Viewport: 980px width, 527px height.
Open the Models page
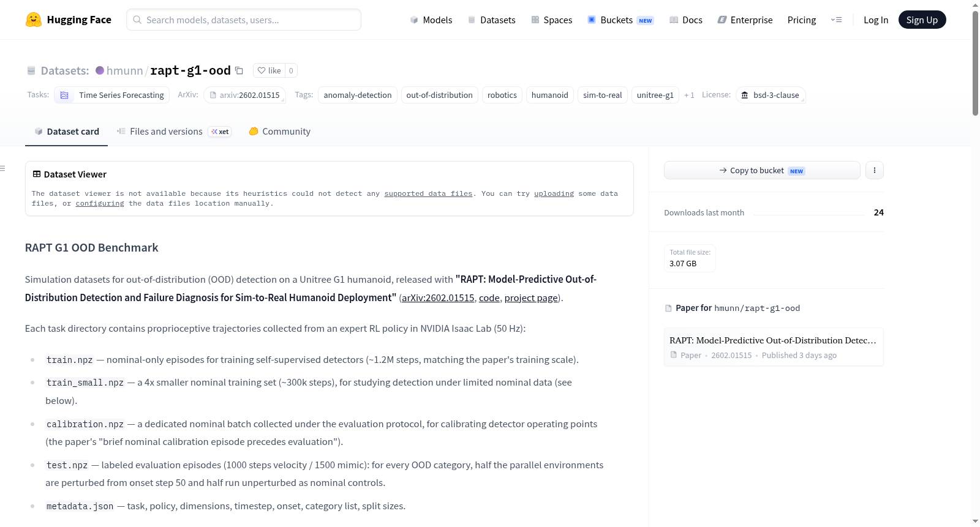tap(431, 20)
